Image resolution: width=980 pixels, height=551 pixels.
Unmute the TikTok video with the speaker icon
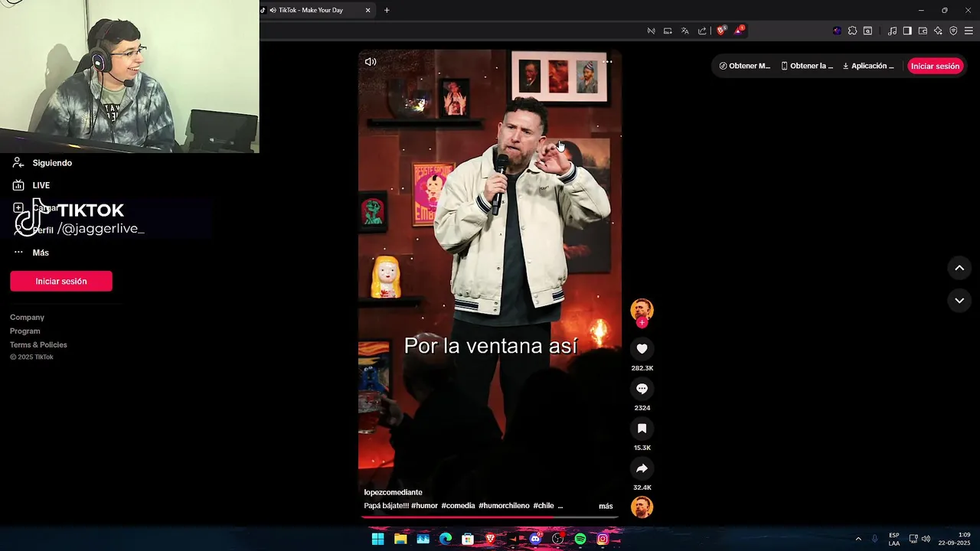[371, 62]
